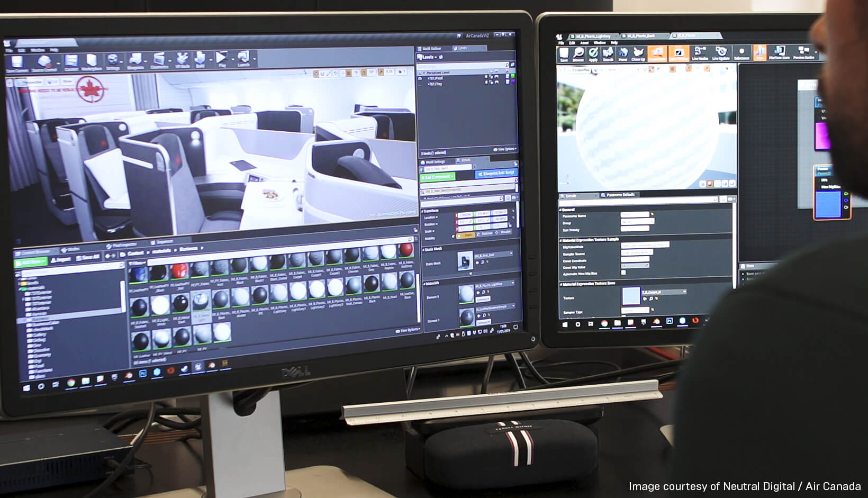Click the texture swatch in the Texture Base section

click(x=630, y=296)
